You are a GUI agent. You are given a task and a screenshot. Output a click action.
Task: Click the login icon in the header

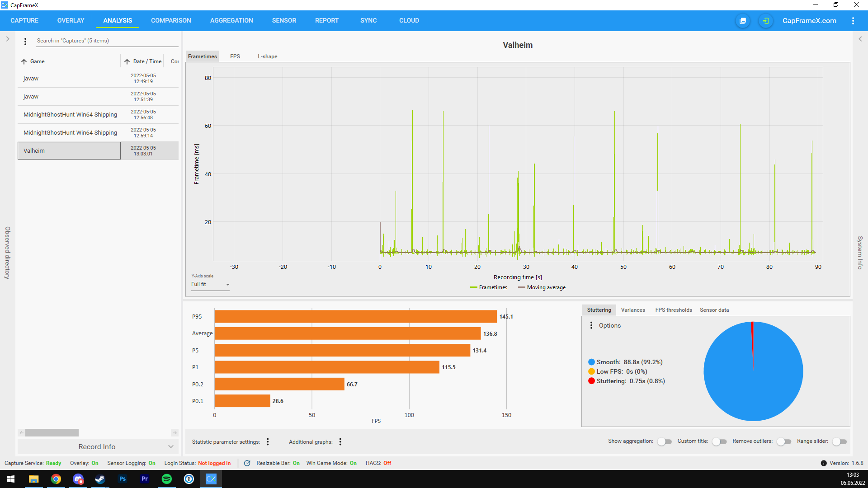(765, 21)
